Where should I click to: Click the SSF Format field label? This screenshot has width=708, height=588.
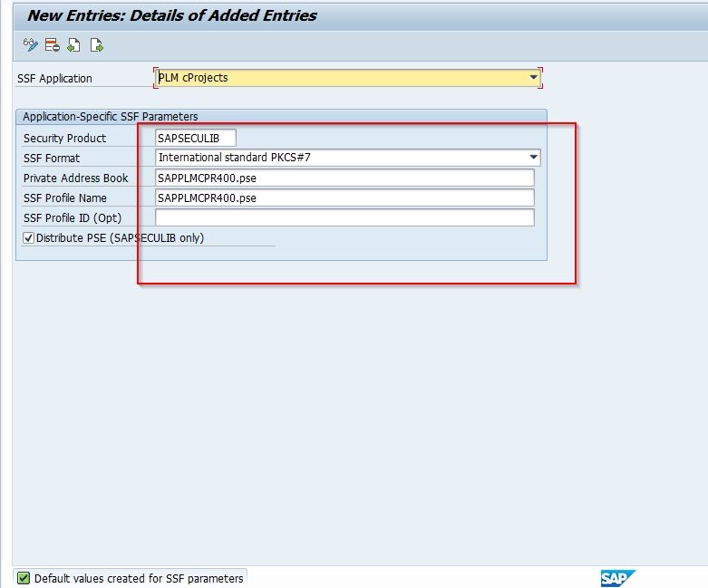pyautogui.click(x=52, y=159)
